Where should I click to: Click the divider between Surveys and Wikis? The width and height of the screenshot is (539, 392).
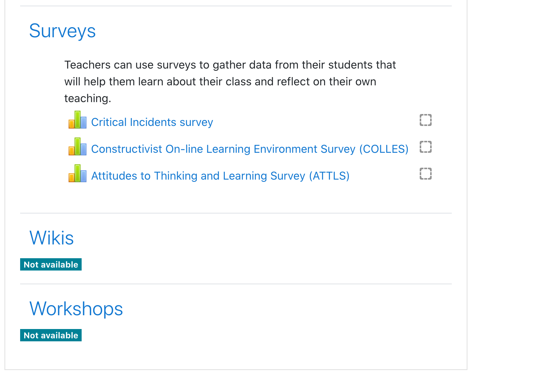click(236, 213)
